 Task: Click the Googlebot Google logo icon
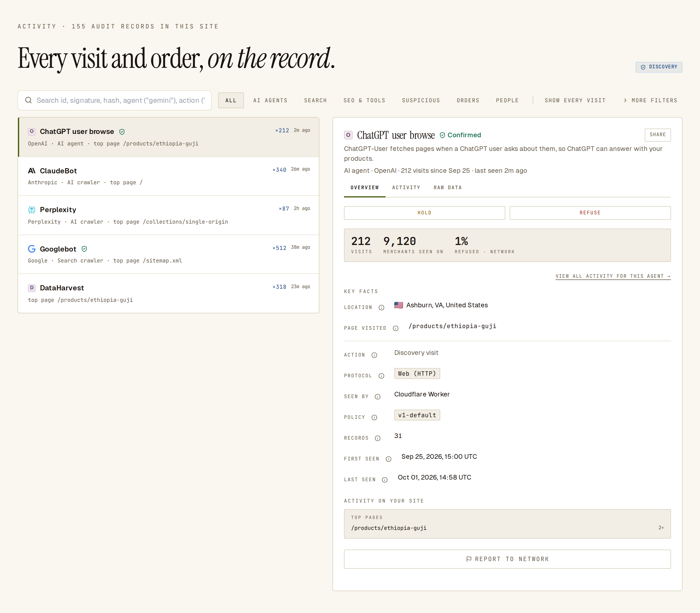pyautogui.click(x=32, y=249)
